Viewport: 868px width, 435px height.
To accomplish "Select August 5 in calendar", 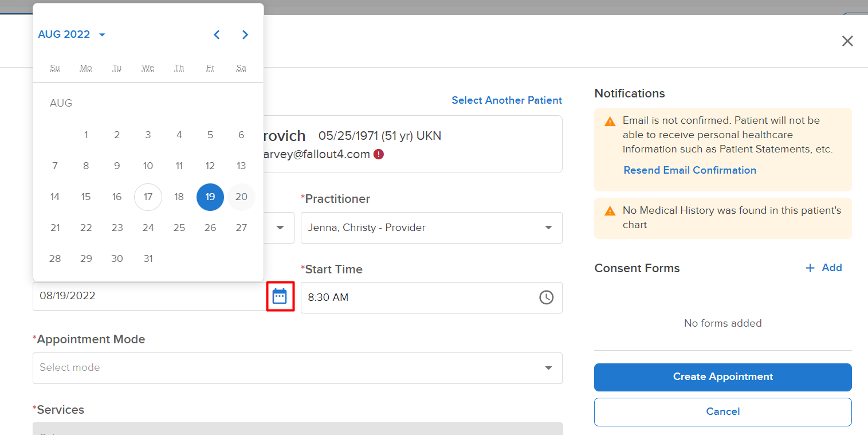I will pyautogui.click(x=210, y=135).
